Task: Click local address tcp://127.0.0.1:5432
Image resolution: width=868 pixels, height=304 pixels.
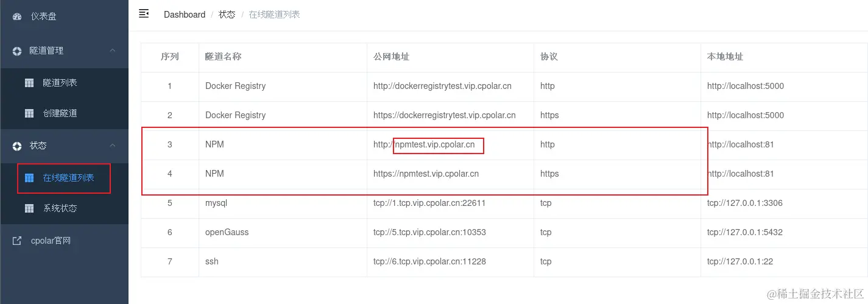Action: pos(745,232)
